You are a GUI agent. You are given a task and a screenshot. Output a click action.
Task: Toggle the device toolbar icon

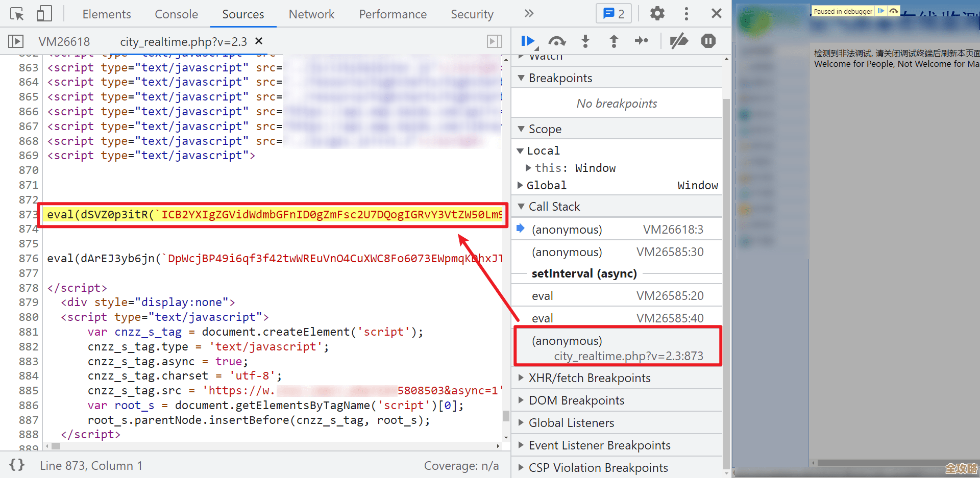point(44,14)
